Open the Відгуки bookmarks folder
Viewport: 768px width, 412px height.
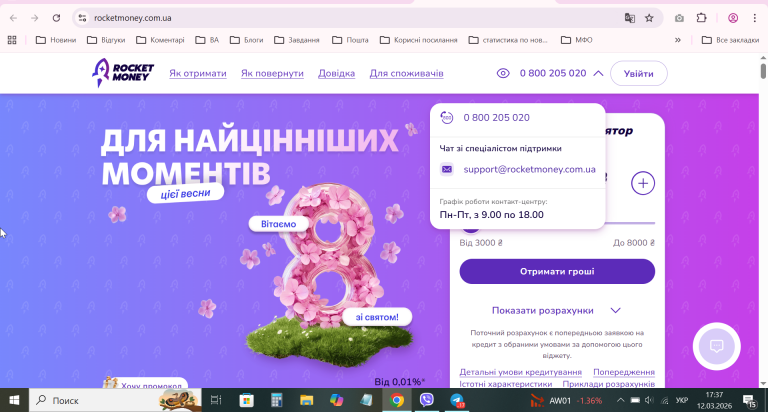coord(106,40)
